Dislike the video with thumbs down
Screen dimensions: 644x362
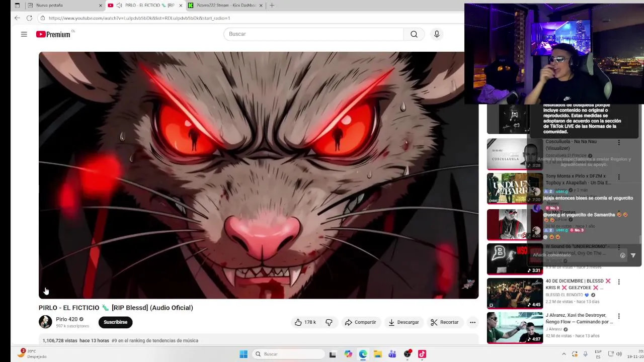pyautogui.click(x=329, y=322)
